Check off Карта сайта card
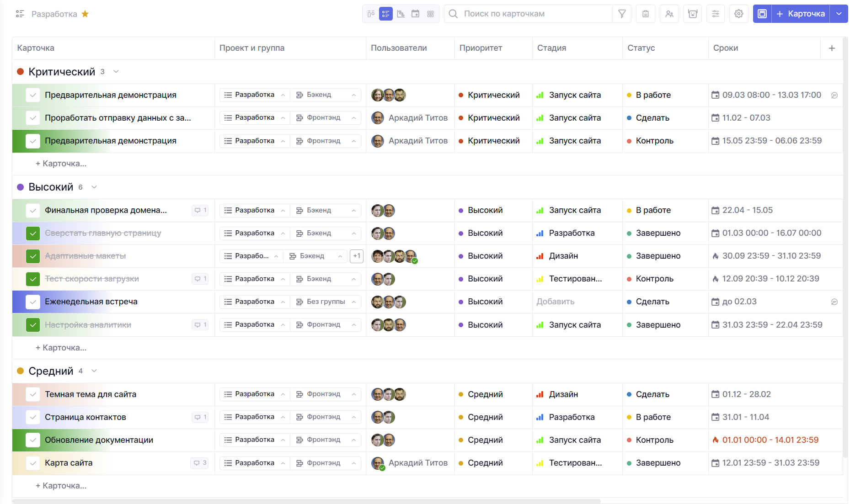 (33, 463)
